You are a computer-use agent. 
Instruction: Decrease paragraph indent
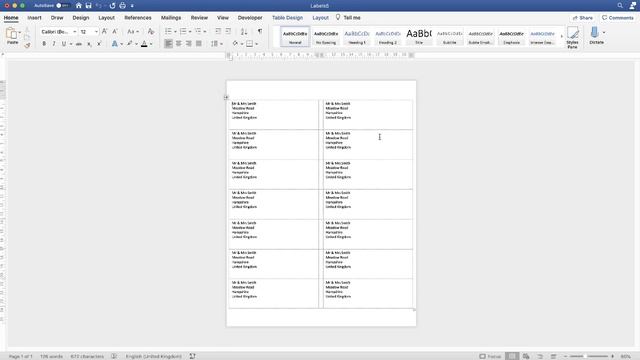coord(218,31)
